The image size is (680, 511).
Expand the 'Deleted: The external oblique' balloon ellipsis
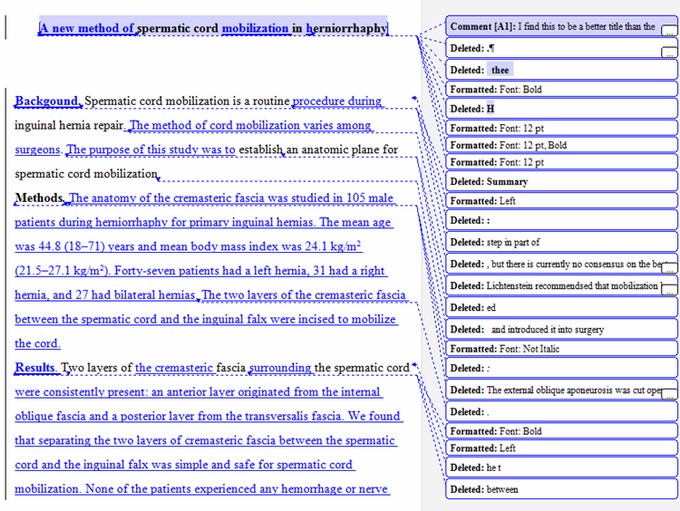[x=669, y=394]
